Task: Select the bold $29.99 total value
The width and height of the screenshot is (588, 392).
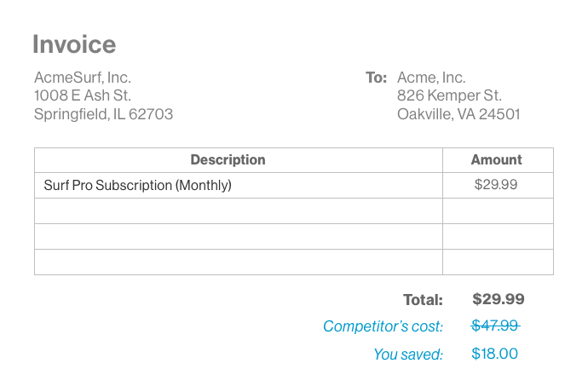Action: tap(499, 299)
